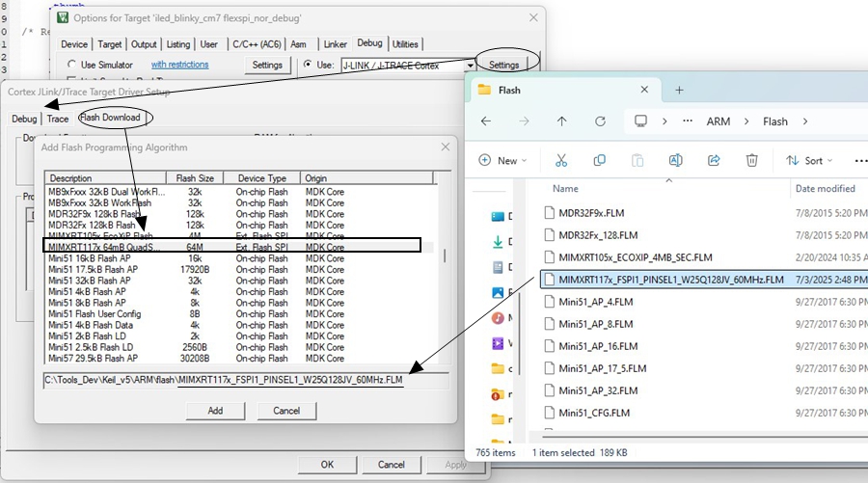
Task: Click the Cut icon in File Explorer toolbar
Action: (560, 160)
